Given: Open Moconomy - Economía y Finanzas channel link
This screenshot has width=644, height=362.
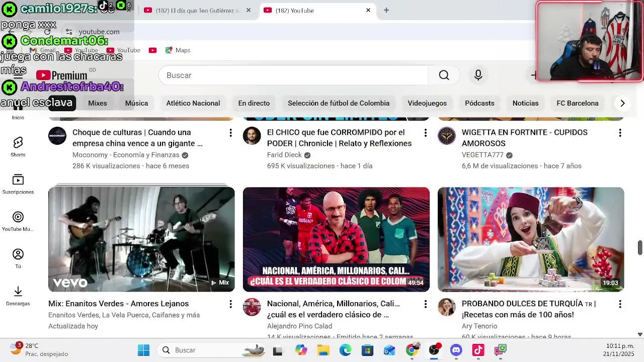Looking at the screenshot, I should click(126, 155).
